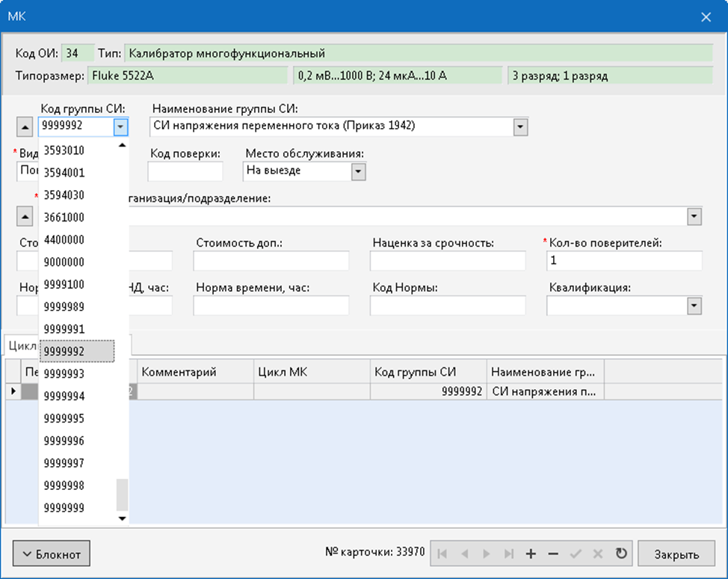728x579 pixels.
Task: Add a new record with plus icon
Action: tap(531, 554)
